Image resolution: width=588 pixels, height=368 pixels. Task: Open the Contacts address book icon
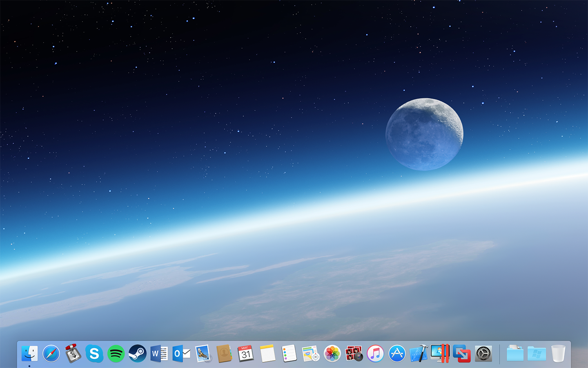point(224,353)
